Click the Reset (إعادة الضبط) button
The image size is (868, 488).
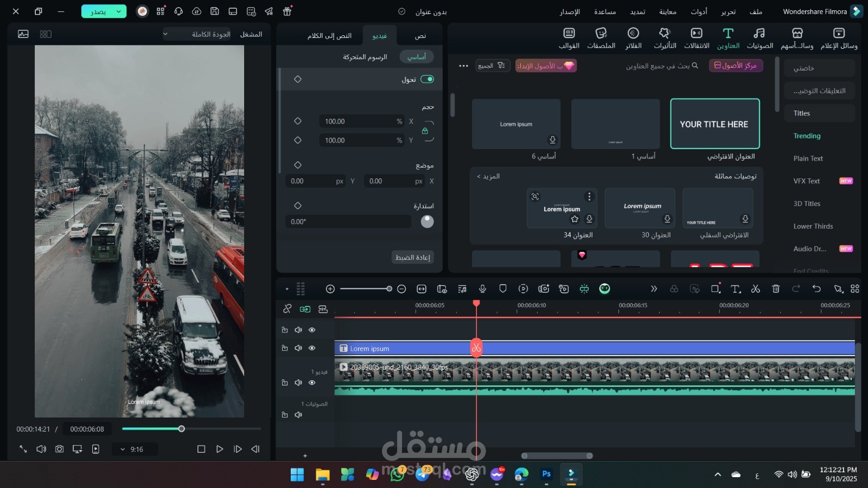click(413, 257)
